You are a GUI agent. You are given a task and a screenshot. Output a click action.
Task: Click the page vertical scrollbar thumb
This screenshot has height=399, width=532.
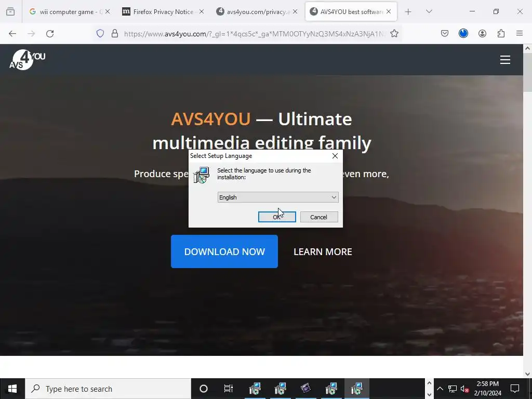point(527,73)
